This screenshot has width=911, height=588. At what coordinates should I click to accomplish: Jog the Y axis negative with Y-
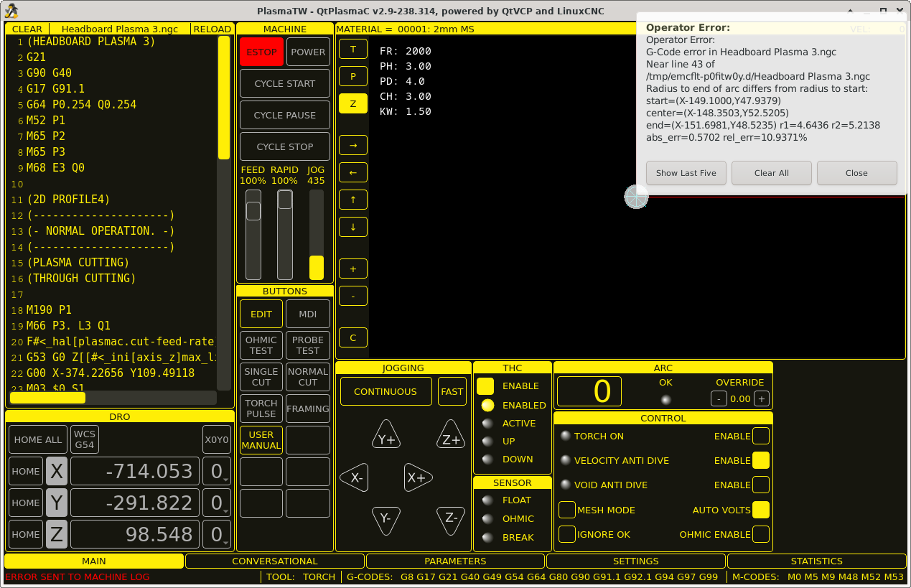(386, 520)
